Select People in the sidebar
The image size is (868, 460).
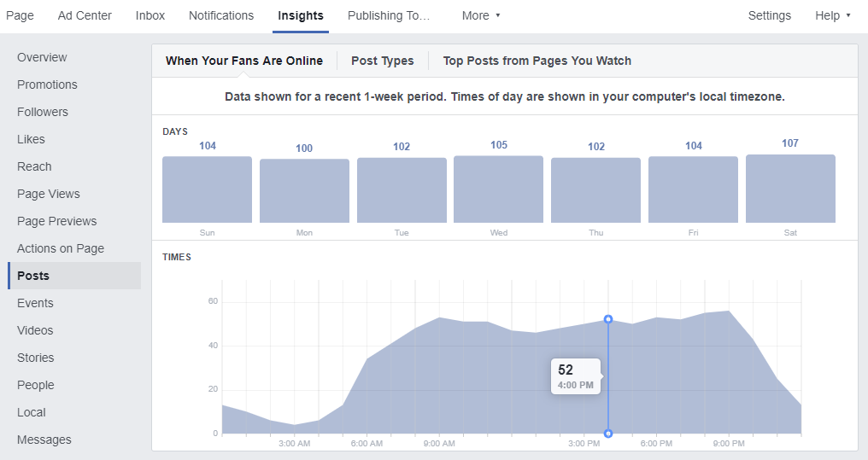35,386
